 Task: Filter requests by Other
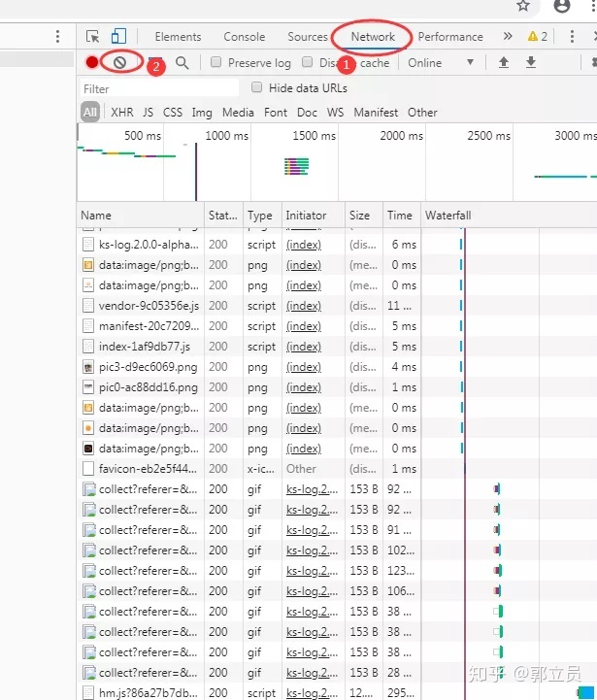click(422, 112)
